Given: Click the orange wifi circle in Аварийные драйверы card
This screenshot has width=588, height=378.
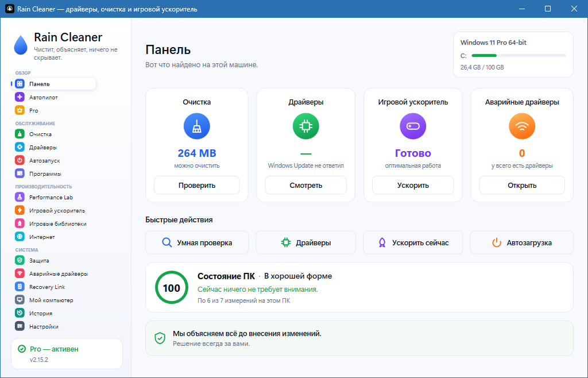Looking at the screenshot, I should [522, 126].
